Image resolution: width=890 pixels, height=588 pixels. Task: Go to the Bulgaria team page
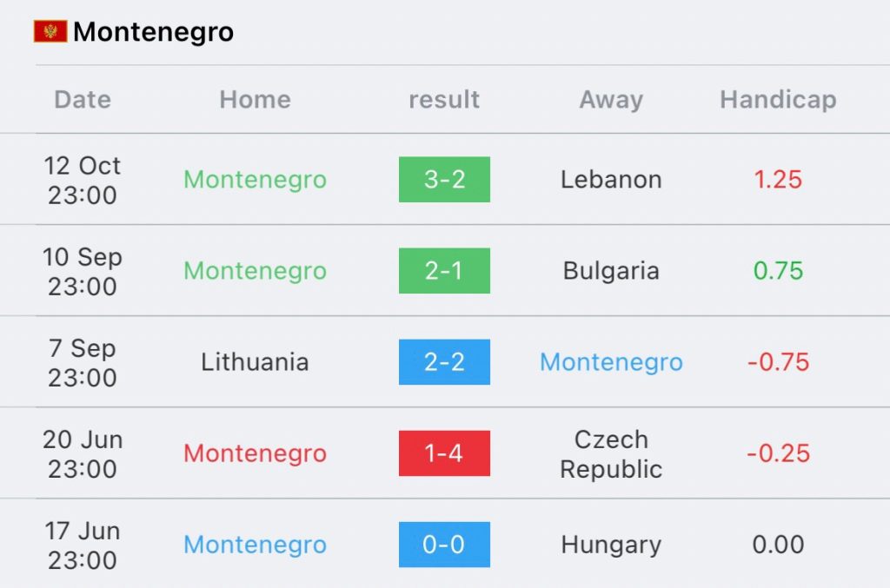coord(611,271)
